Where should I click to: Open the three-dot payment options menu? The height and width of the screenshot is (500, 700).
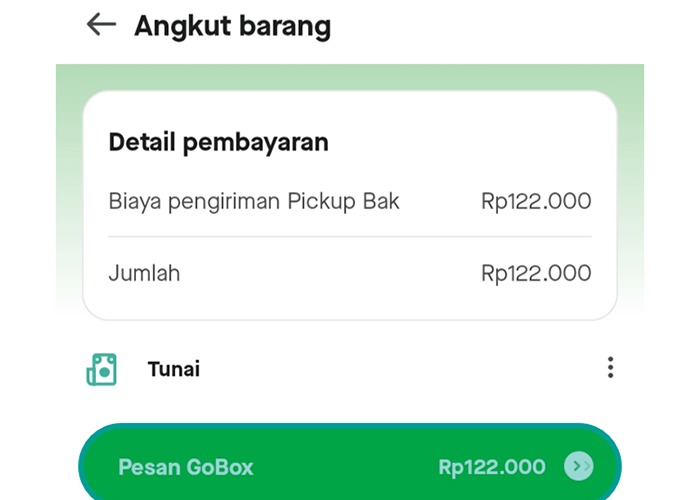tap(610, 368)
